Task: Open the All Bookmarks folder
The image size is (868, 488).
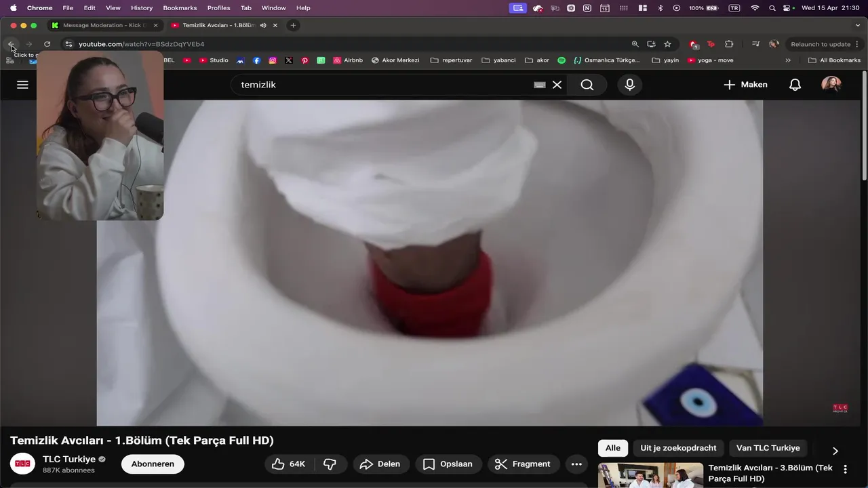Action: (834, 60)
